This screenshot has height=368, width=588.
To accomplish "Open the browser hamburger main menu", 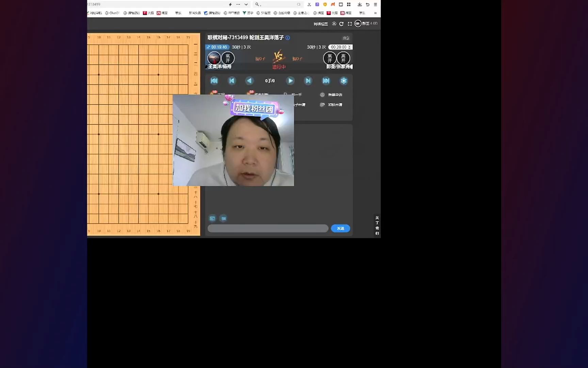I will (x=375, y=4).
